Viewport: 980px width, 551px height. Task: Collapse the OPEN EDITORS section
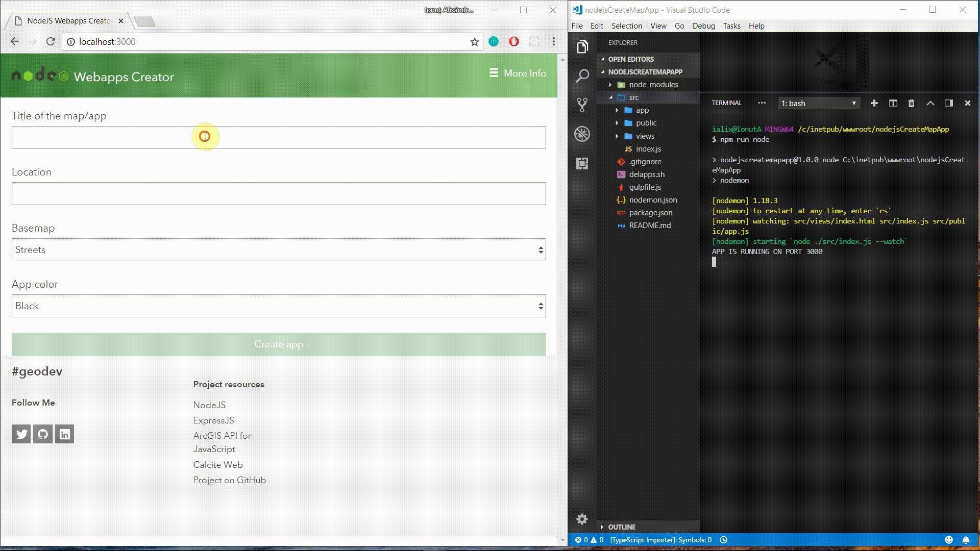coord(648,59)
